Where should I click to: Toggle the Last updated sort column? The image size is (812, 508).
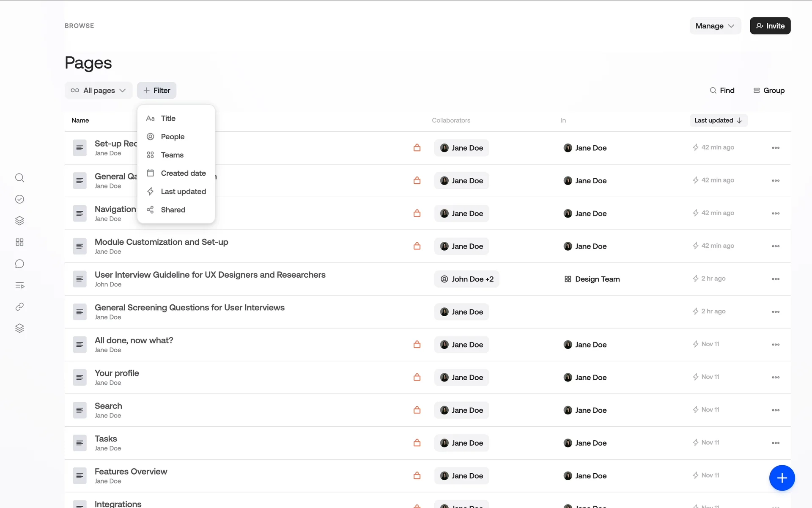[x=718, y=121]
